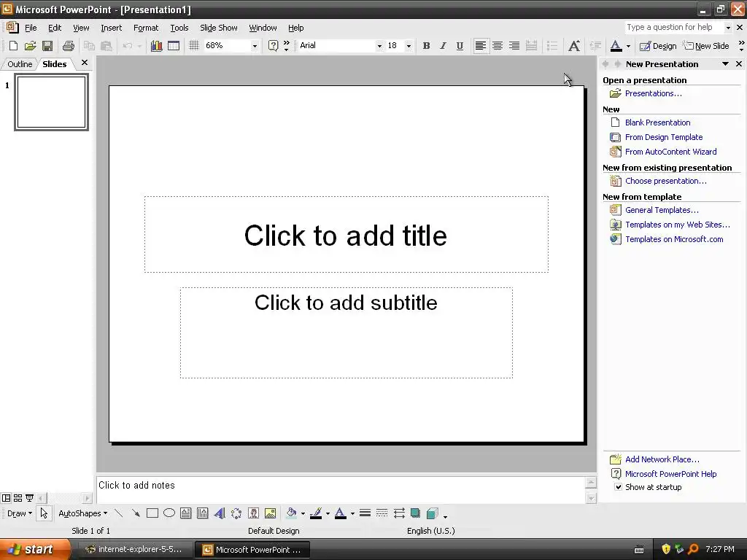Select the Select Objects arrow tool
The width and height of the screenshot is (747, 560).
(x=44, y=513)
